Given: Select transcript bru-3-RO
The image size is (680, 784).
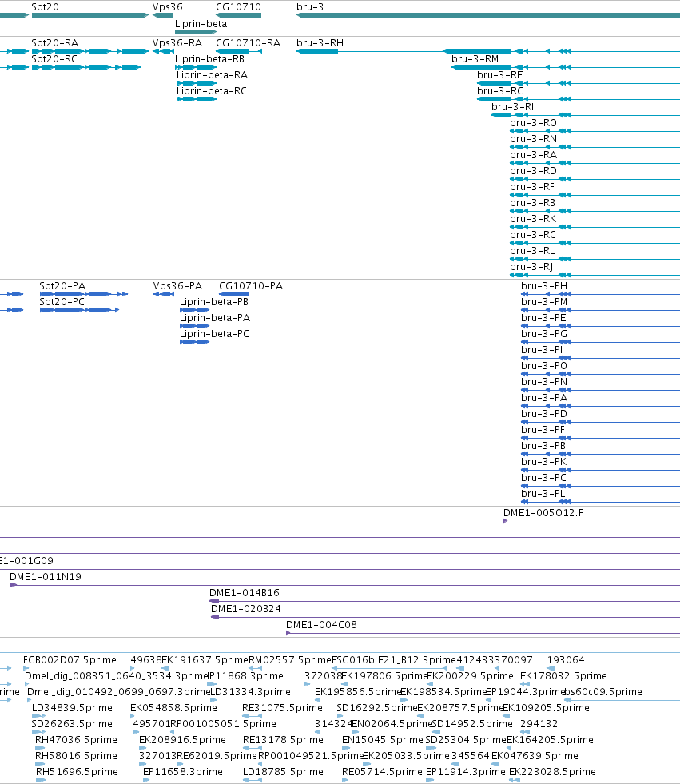Looking at the screenshot, I should [x=534, y=123].
